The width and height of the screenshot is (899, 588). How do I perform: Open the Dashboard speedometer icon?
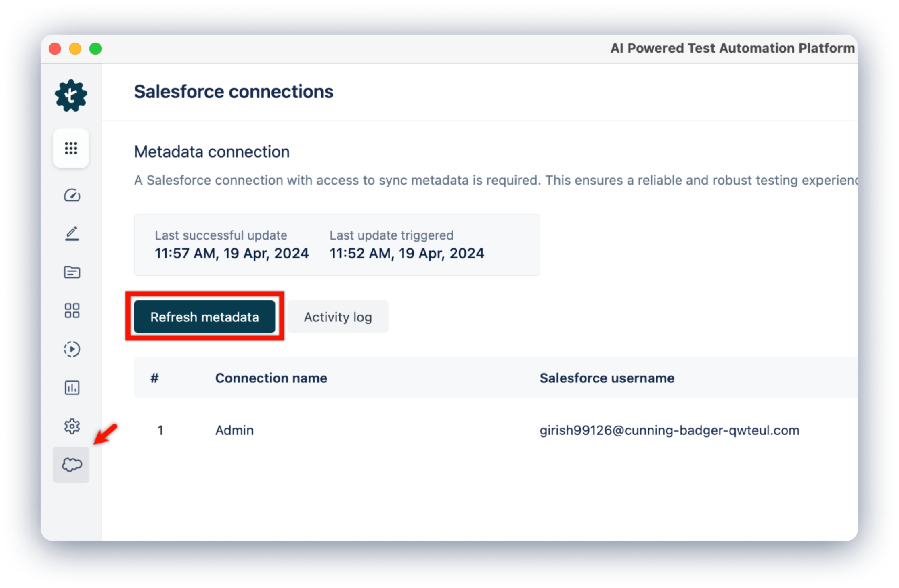[72, 195]
